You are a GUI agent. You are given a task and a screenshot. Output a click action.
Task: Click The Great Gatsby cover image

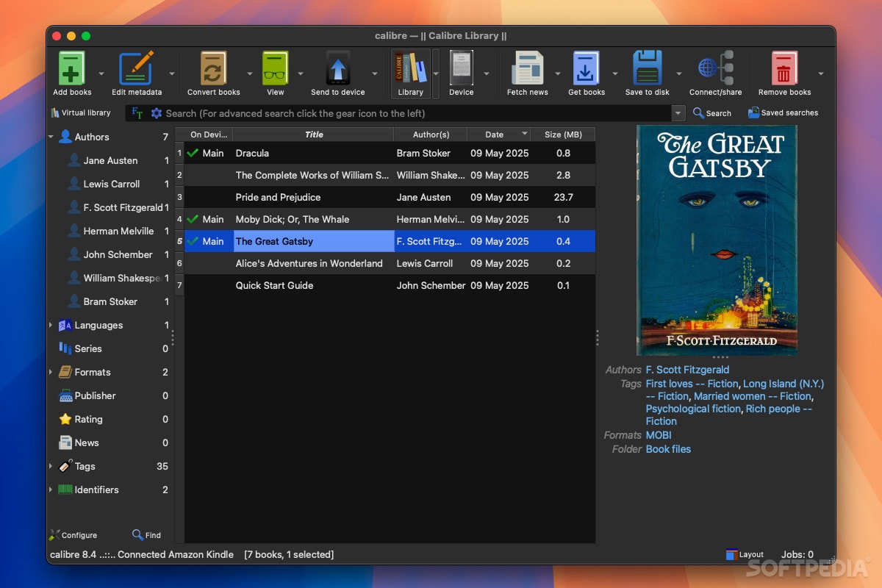coord(717,240)
